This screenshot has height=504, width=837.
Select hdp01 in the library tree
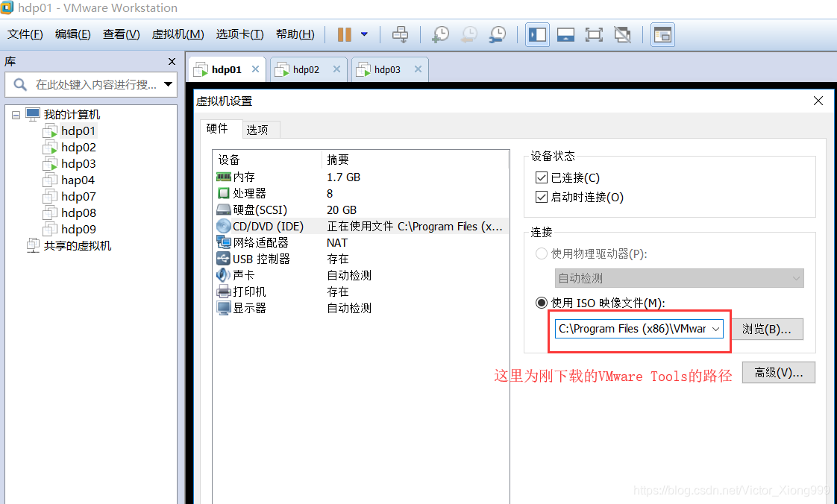78,130
